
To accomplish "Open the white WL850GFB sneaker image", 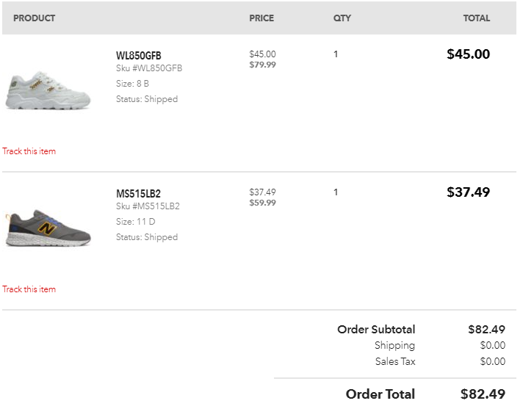I will tap(48, 90).
